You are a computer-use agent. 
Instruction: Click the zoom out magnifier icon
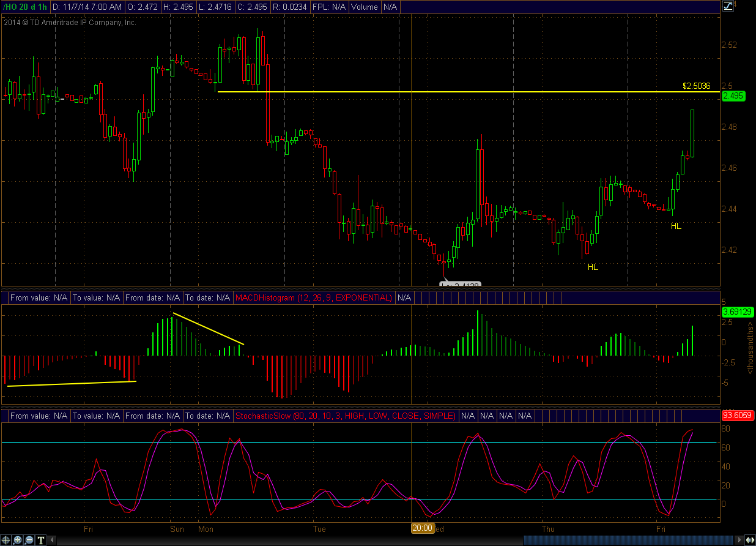29,540
